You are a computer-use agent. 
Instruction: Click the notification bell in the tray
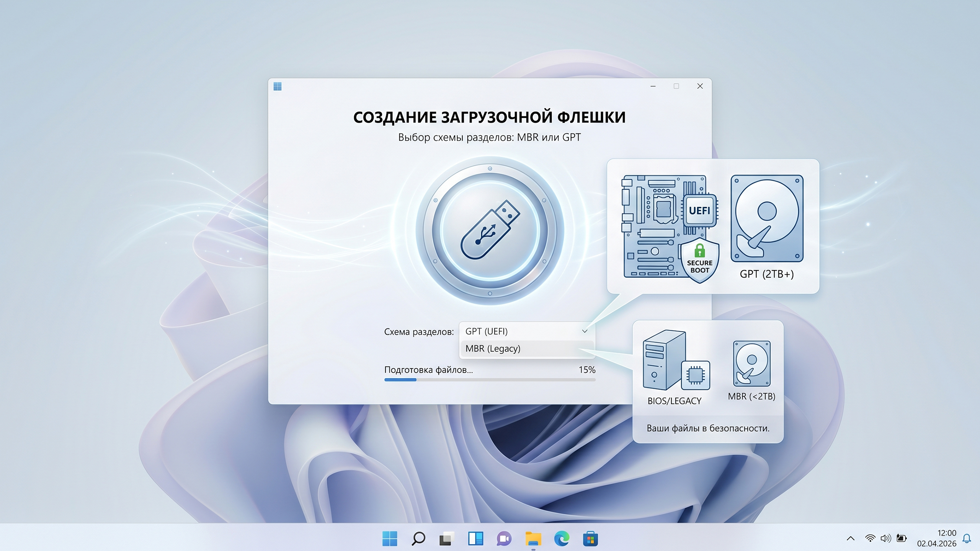click(967, 538)
